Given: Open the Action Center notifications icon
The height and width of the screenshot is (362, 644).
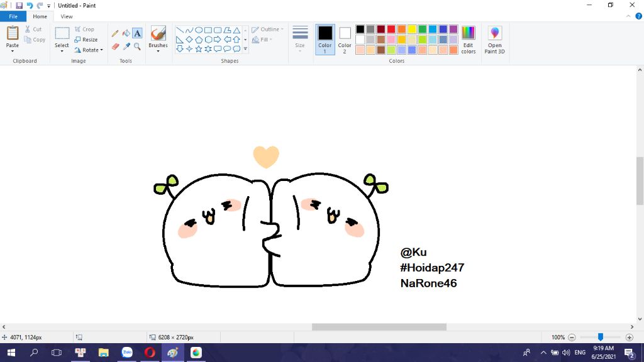Looking at the screenshot, I should click(x=629, y=353).
